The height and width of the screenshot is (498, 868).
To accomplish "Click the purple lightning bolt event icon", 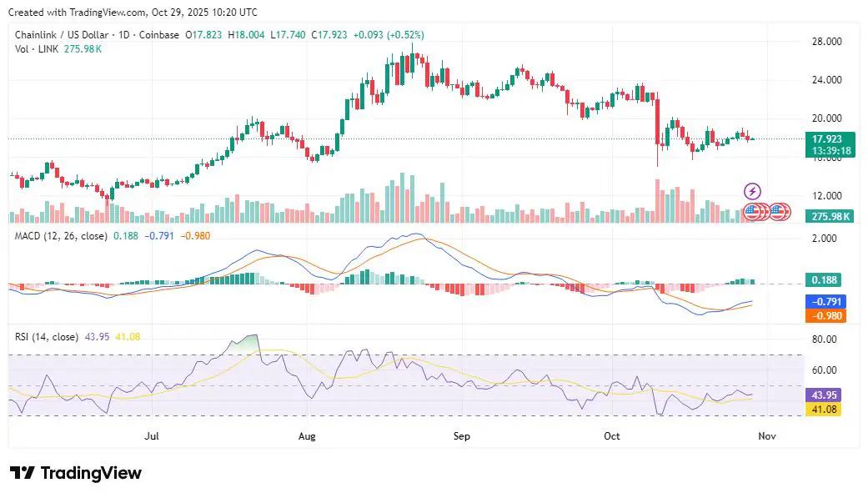I will pyautogui.click(x=752, y=191).
